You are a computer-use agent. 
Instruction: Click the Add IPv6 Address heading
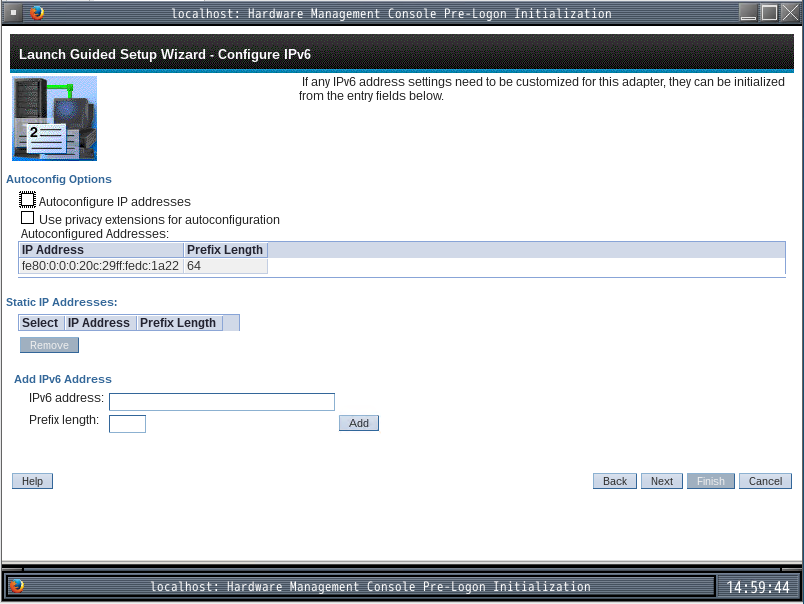tap(63, 379)
